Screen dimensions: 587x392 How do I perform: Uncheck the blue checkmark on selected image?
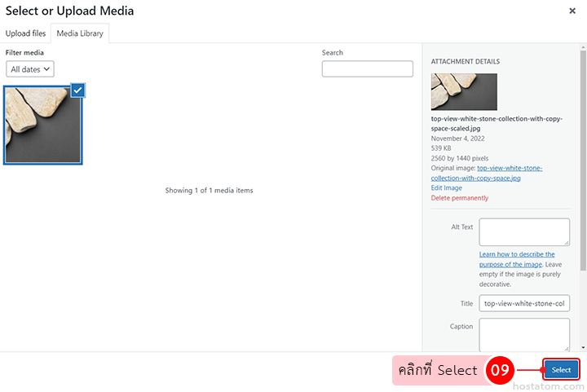77,90
